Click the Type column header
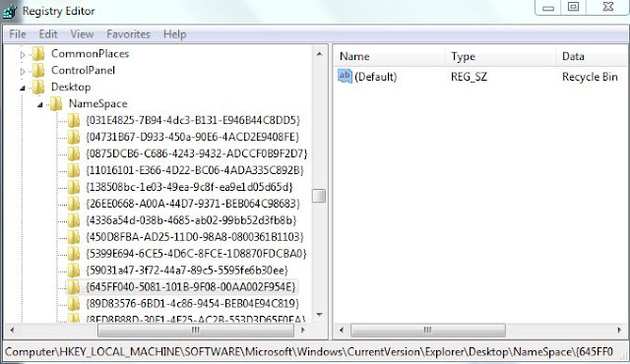Viewport: 630px width, 364px height. [x=501, y=57]
